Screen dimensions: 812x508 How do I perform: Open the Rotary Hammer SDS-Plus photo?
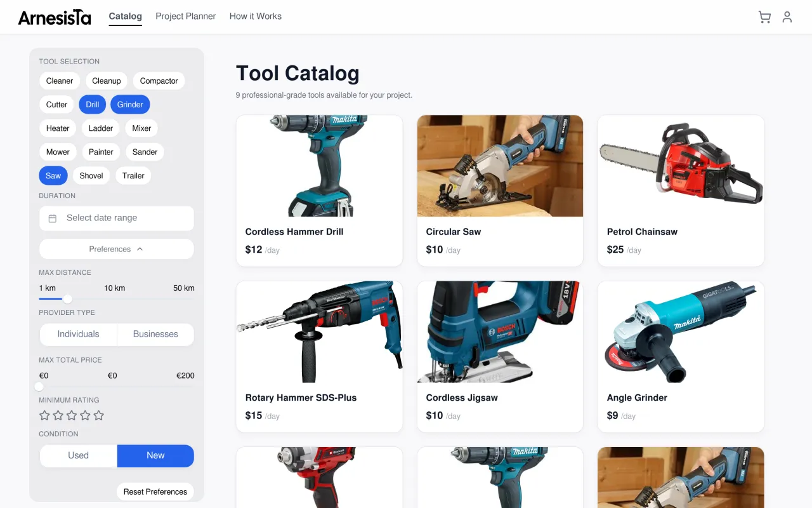pyautogui.click(x=319, y=332)
